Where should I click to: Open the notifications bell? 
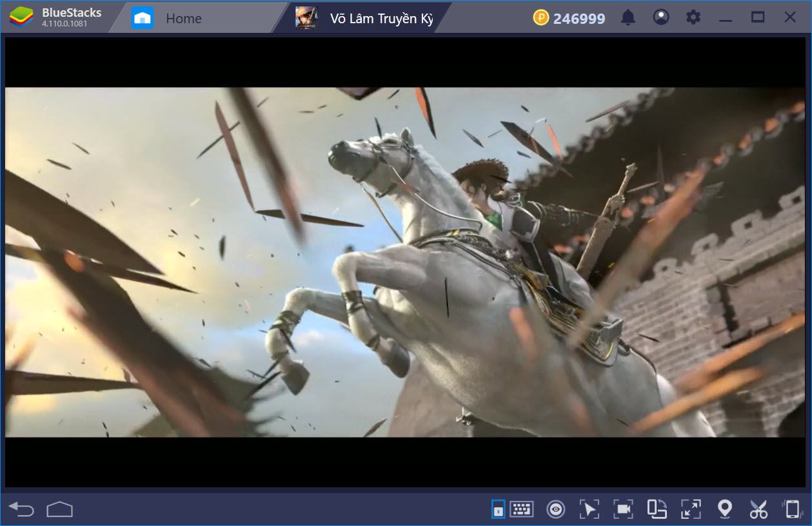coord(628,18)
